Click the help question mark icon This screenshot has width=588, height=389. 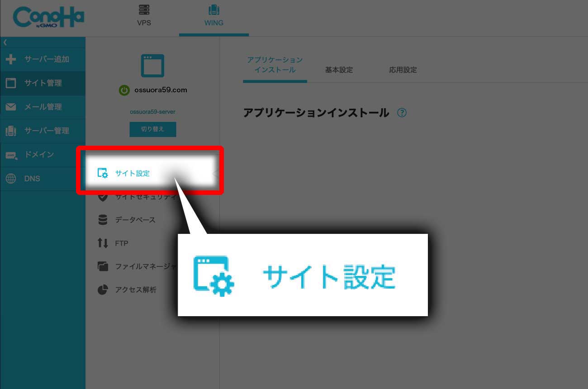coord(402,113)
